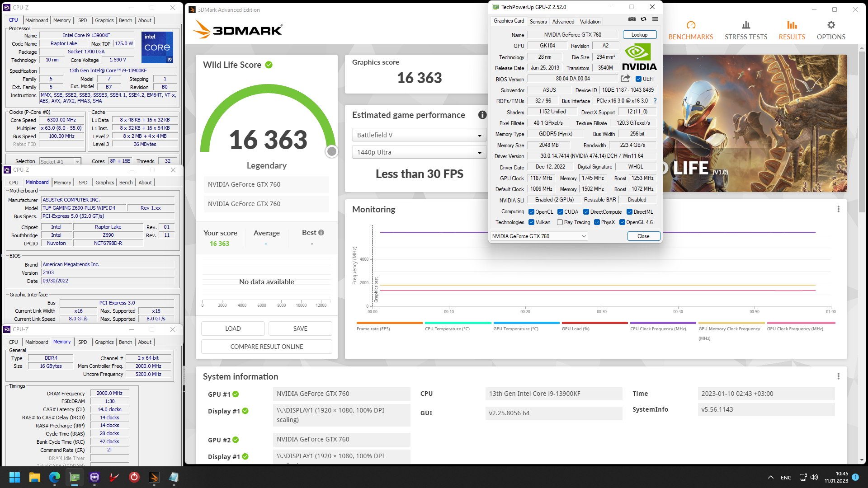Viewport: 868px width, 488px height.
Task: Open About tab in top CPU-Z window
Action: [x=145, y=20]
